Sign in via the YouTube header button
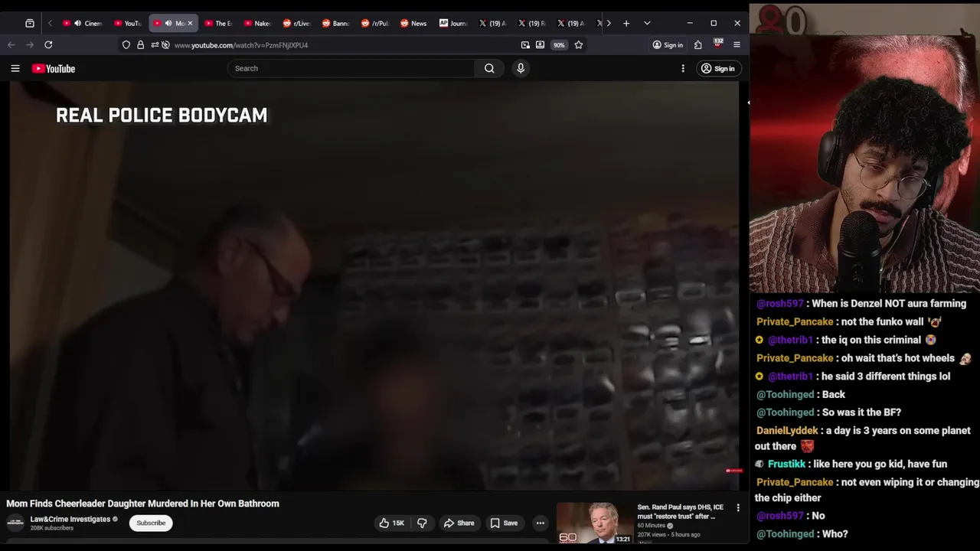Image resolution: width=980 pixels, height=551 pixels. [717, 69]
